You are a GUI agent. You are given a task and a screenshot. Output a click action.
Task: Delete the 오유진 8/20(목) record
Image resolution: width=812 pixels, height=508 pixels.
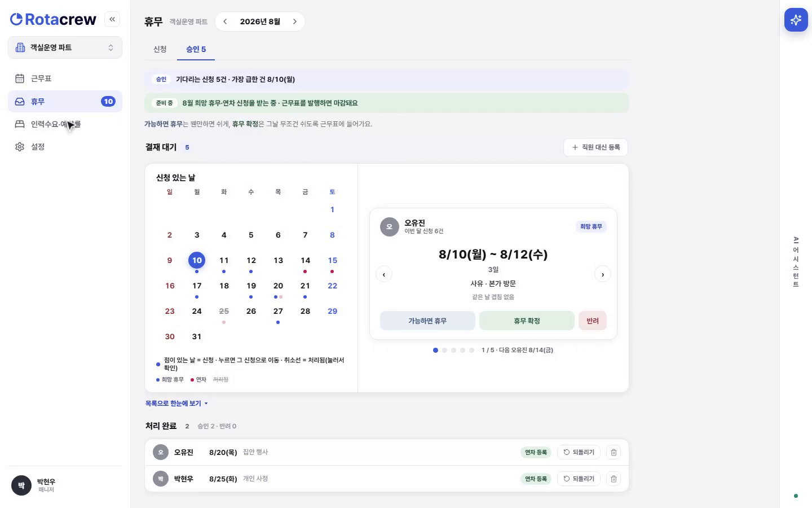(x=614, y=452)
